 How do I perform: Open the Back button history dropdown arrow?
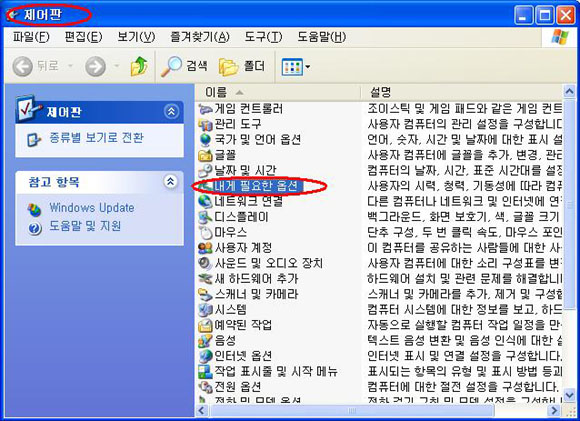pyautogui.click(x=70, y=67)
